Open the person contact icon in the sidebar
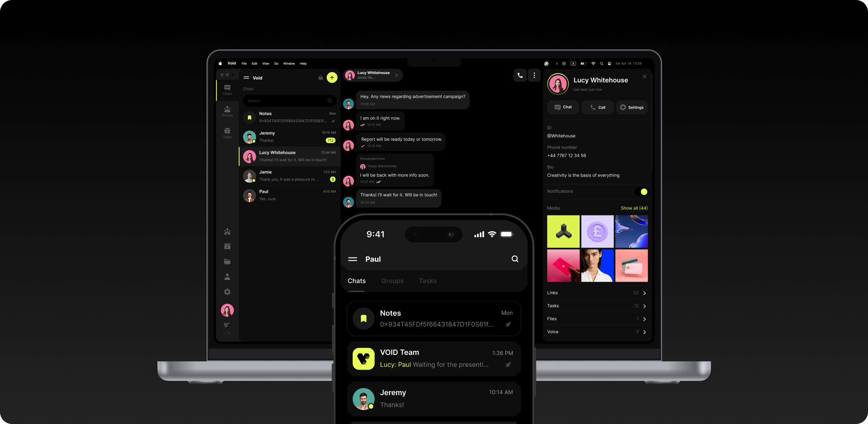Screen dimensions: 868x424 pos(227,277)
